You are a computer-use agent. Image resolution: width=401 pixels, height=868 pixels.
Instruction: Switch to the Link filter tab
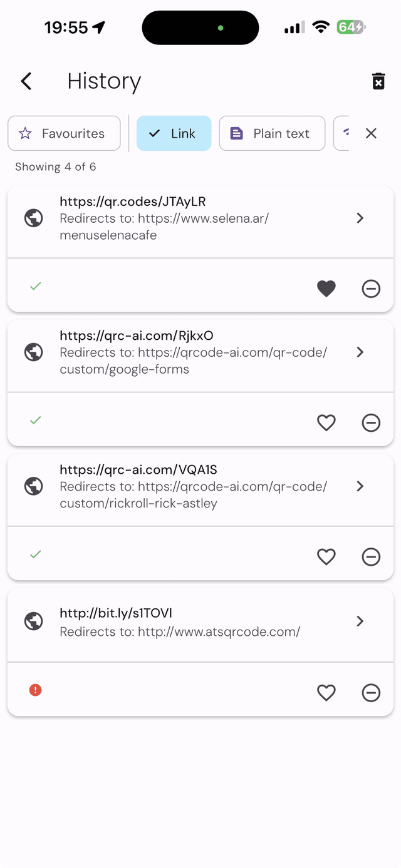tap(174, 133)
